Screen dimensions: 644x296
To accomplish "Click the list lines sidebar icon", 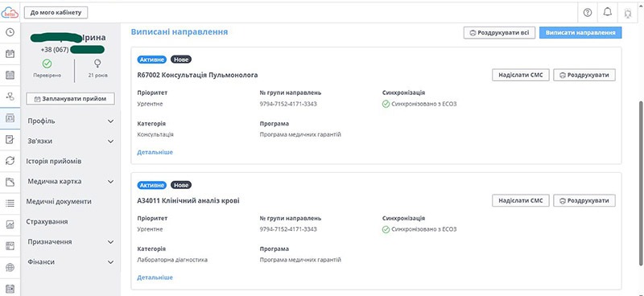I will [x=10, y=203].
